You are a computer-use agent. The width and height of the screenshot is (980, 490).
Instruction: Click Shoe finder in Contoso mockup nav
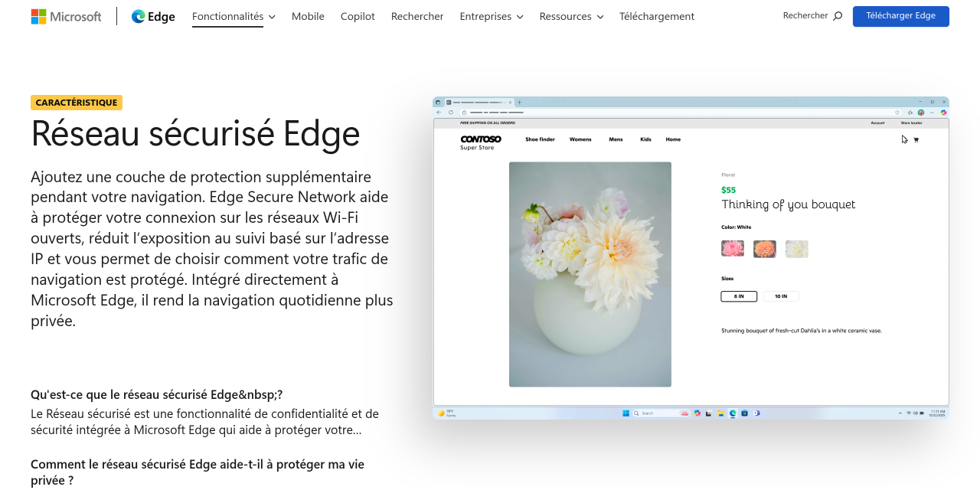click(x=540, y=139)
